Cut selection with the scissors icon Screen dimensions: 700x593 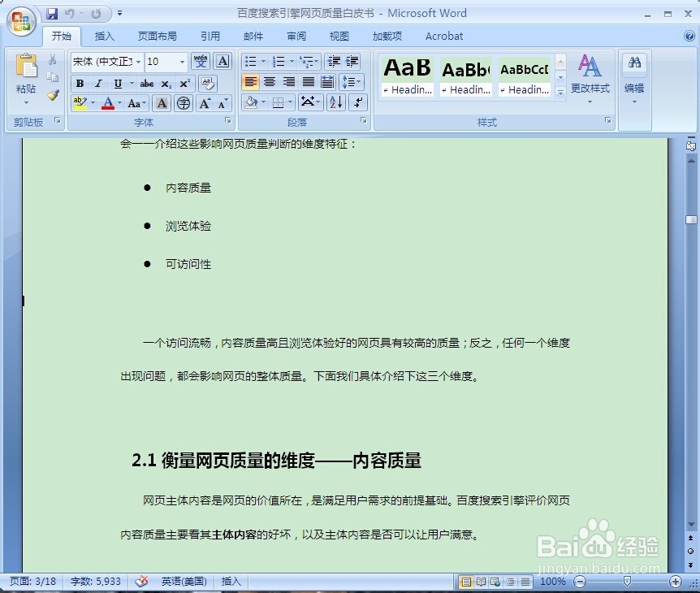53,59
